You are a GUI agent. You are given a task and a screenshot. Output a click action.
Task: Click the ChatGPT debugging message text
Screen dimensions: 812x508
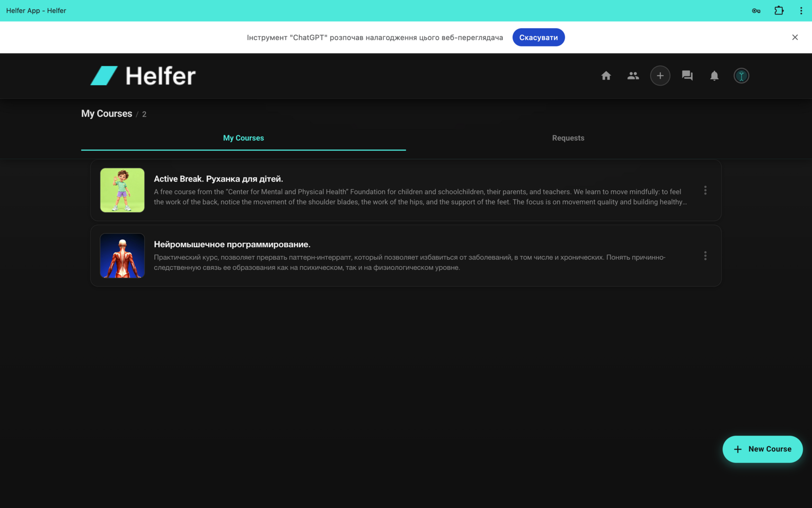375,37
